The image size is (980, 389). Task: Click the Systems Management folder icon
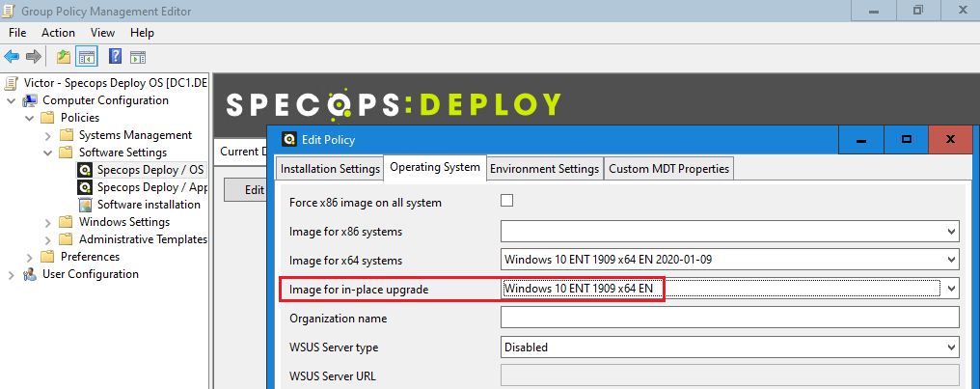[67, 135]
